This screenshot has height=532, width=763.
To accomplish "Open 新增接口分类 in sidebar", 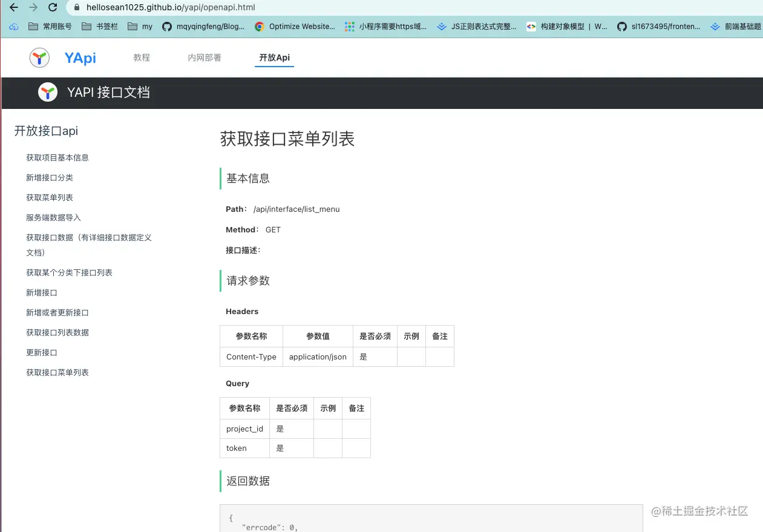I will point(50,177).
